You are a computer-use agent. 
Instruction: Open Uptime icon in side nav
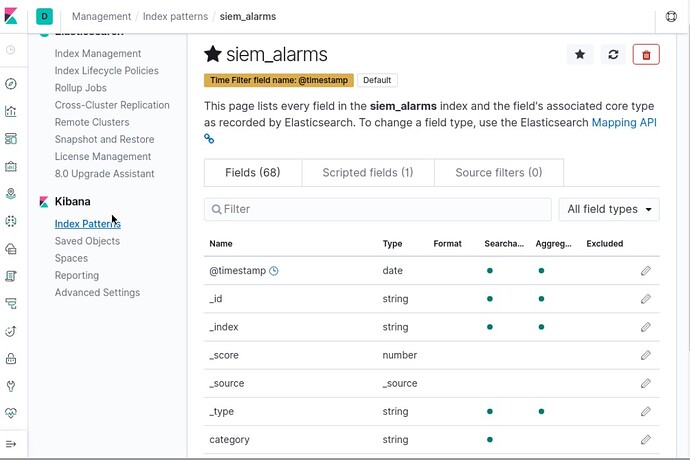pos(11,331)
